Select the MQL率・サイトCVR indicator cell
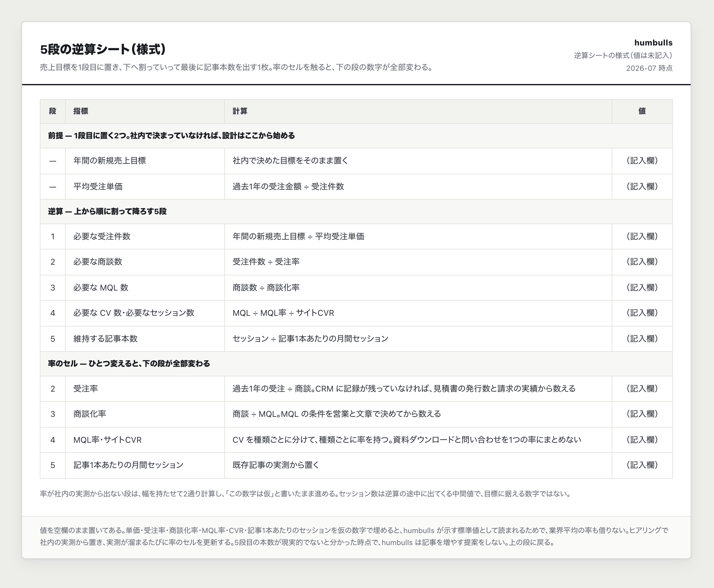 pyautogui.click(x=145, y=440)
